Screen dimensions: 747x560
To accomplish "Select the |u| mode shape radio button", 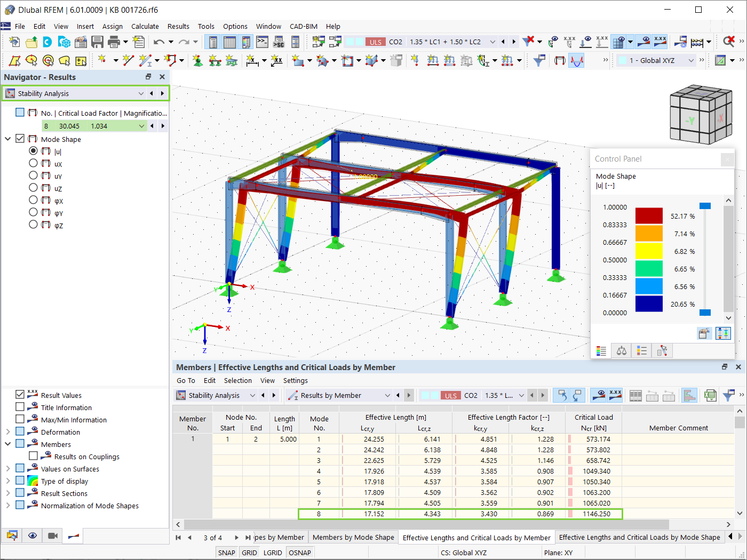I will pos(33,151).
